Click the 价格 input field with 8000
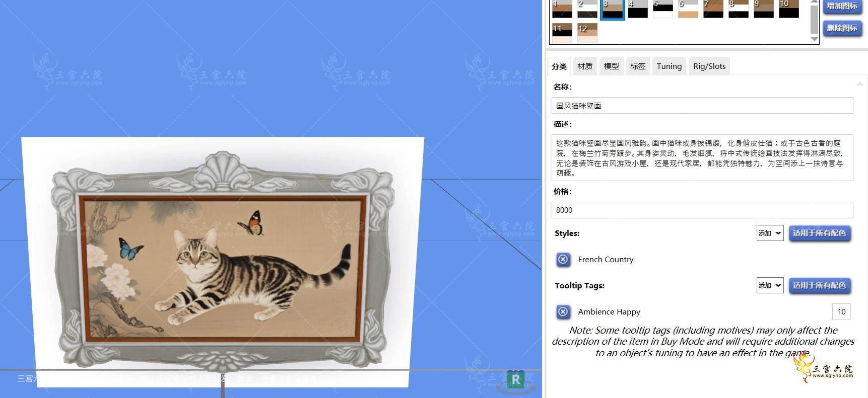 [702, 210]
